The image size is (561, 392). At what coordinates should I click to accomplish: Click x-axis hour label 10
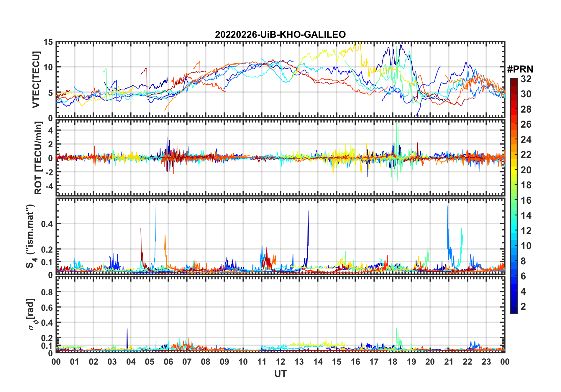[x=243, y=362]
